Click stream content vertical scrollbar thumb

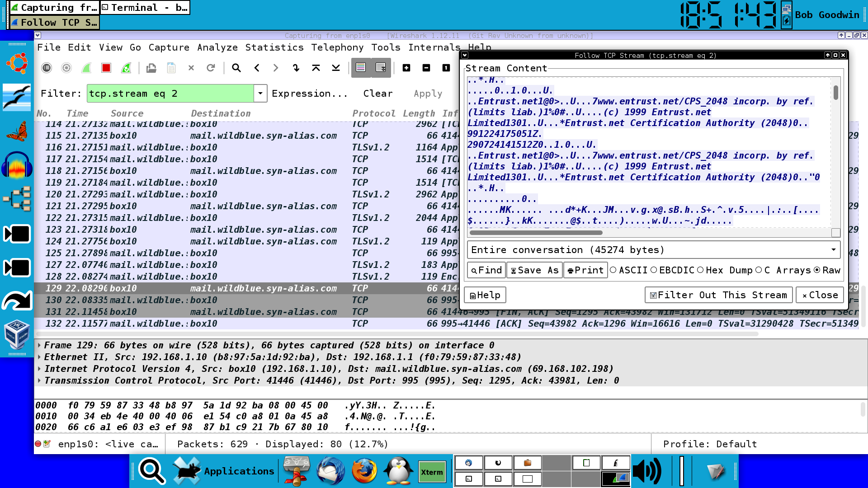click(x=836, y=93)
